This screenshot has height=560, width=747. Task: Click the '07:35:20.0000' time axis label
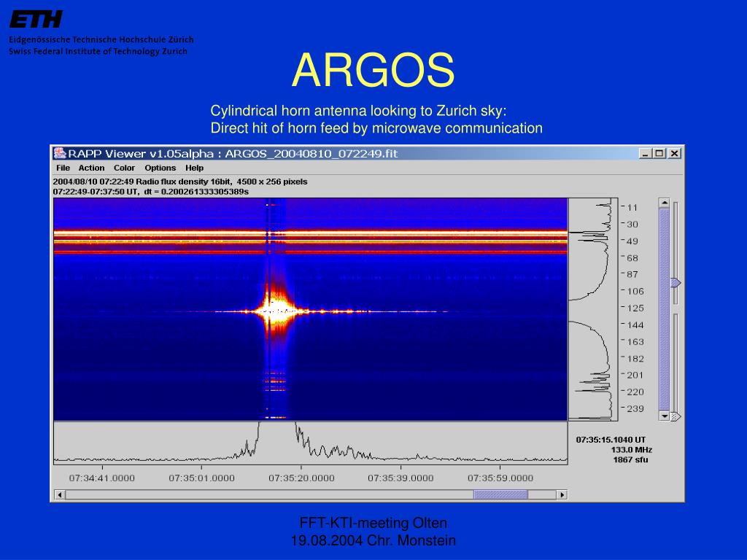click(x=301, y=478)
